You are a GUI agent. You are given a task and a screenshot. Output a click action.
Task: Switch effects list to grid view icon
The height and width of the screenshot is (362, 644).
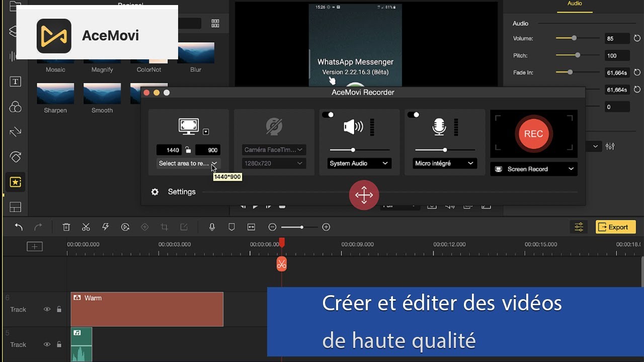coord(215,24)
